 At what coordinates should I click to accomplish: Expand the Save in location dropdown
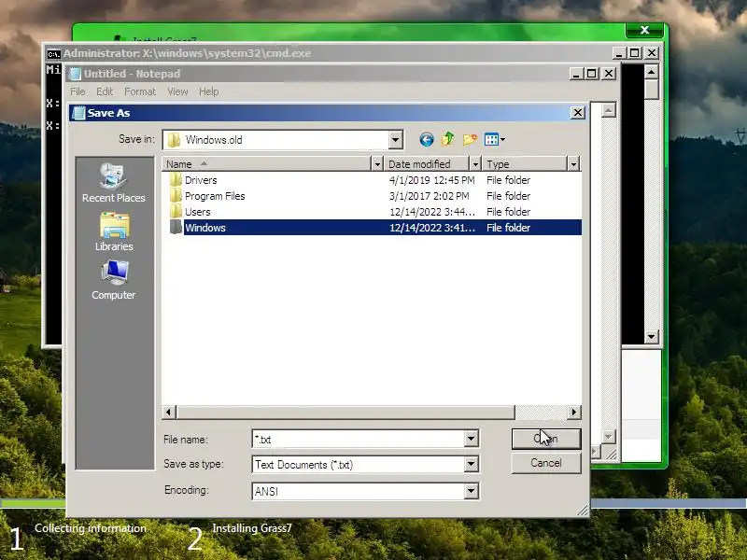[395, 139]
